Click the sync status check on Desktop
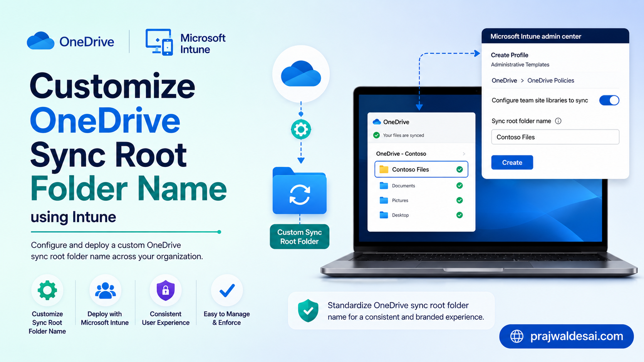 [x=460, y=215]
